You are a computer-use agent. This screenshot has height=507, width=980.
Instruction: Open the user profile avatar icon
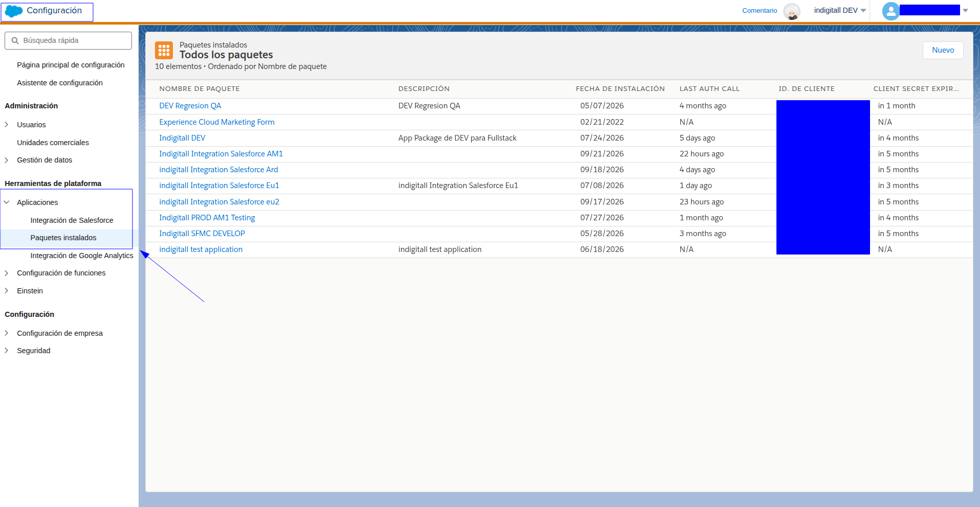tap(890, 11)
